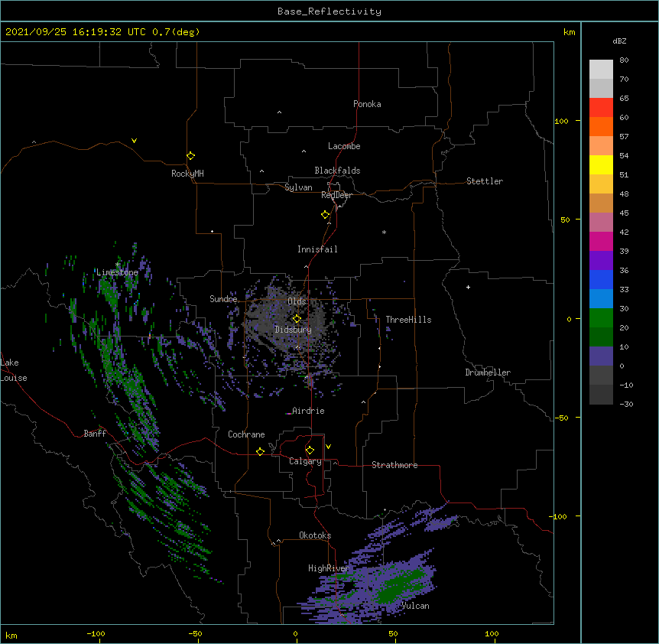This screenshot has width=659, height=644.
Task: Click the Lacombe town label
Action: 344,146
